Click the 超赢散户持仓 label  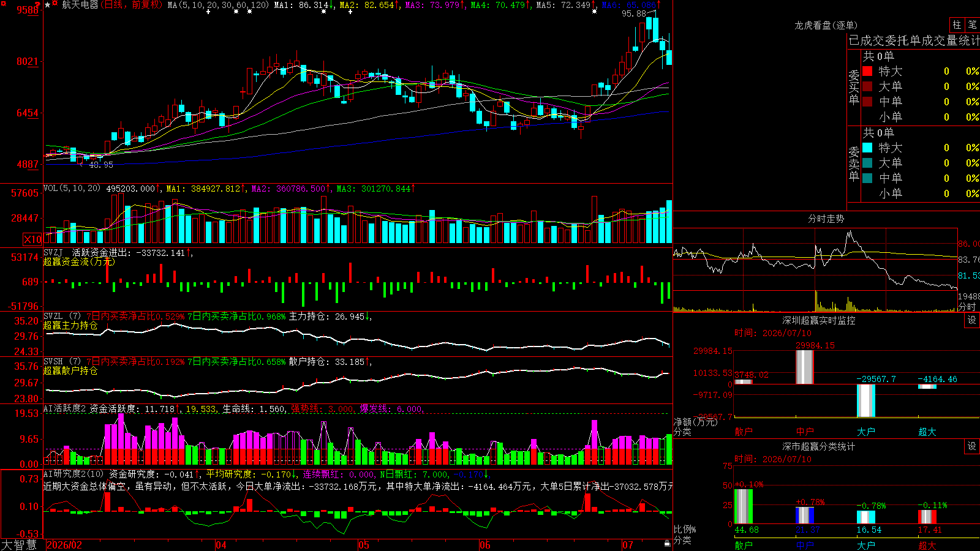click(x=70, y=370)
